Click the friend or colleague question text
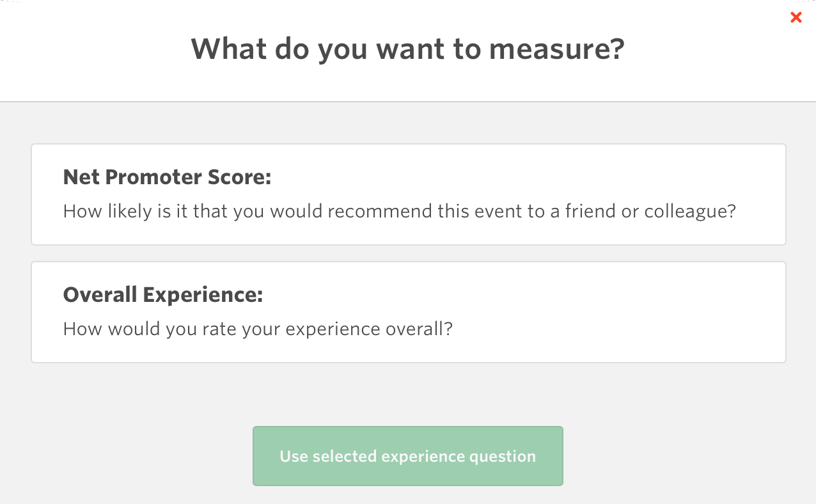This screenshot has height=504, width=816. click(x=399, y=210)
